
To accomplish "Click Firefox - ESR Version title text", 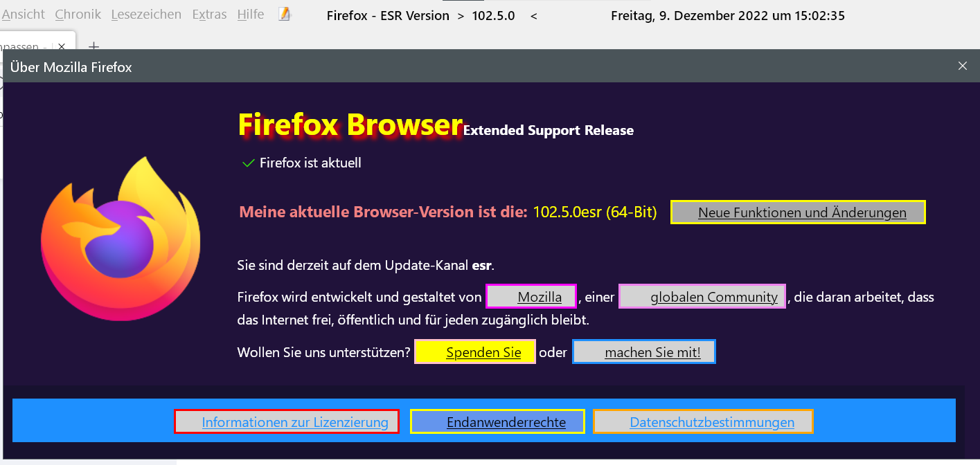I will (x=388, y=15).
